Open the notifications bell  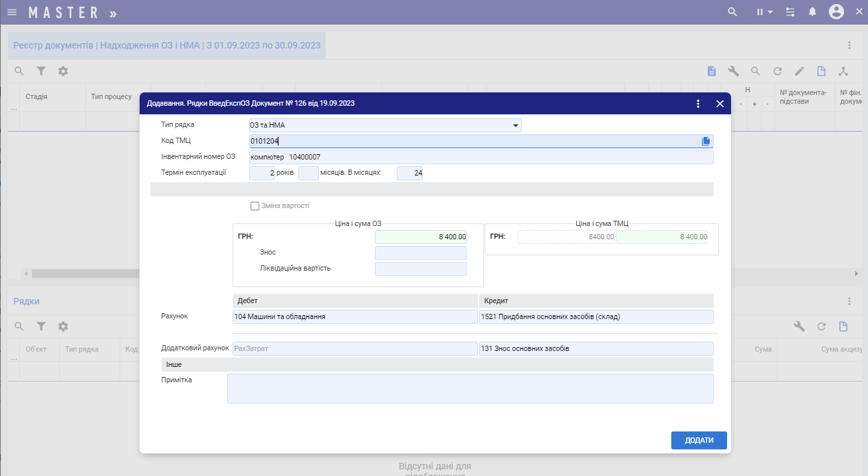[x=812, y=12]
